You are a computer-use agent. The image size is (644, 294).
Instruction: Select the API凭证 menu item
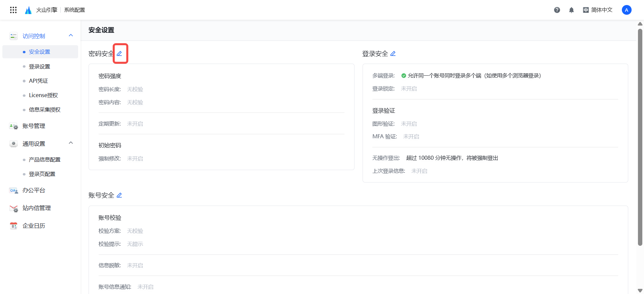(38, 81)
